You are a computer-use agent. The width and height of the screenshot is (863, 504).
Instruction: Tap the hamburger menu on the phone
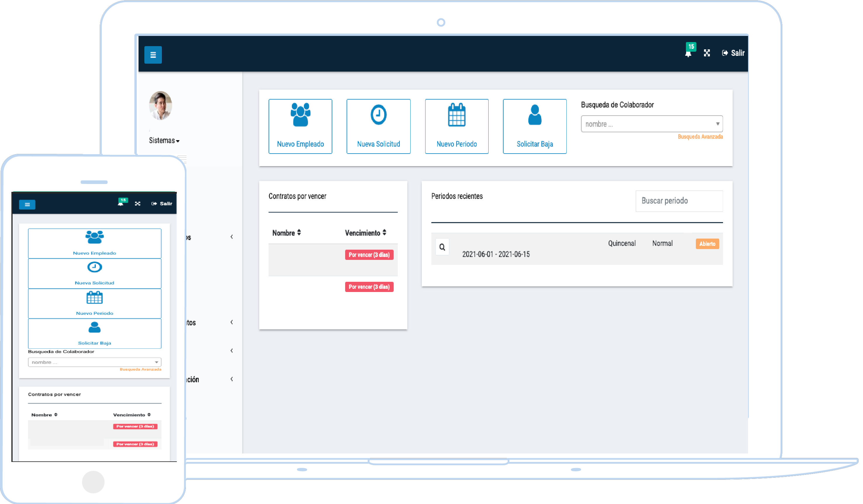[x=27, y=205]
